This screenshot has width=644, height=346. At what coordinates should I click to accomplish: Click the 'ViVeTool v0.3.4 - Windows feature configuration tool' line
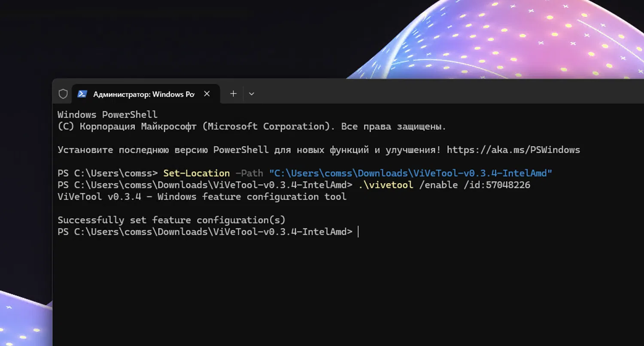[202, 197]
